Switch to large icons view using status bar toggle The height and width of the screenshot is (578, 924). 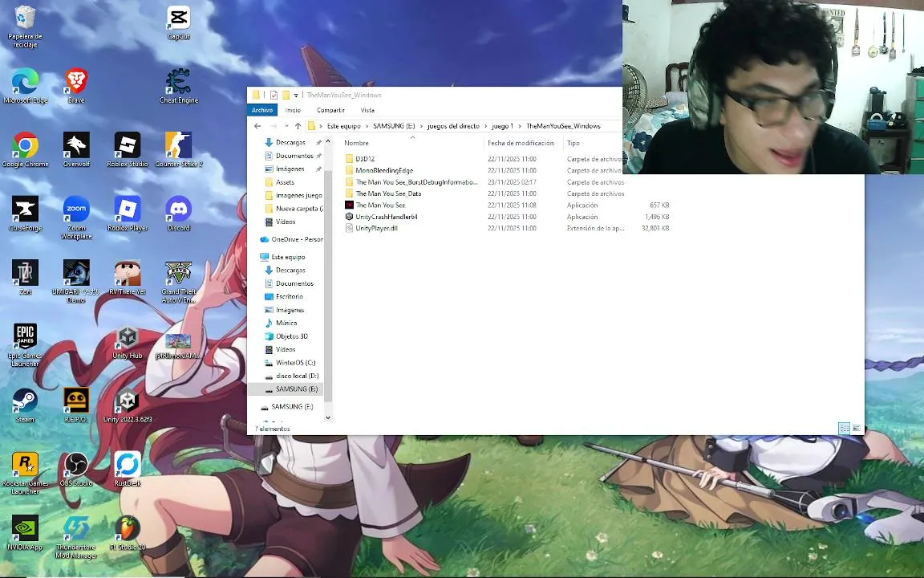[857, 428]
